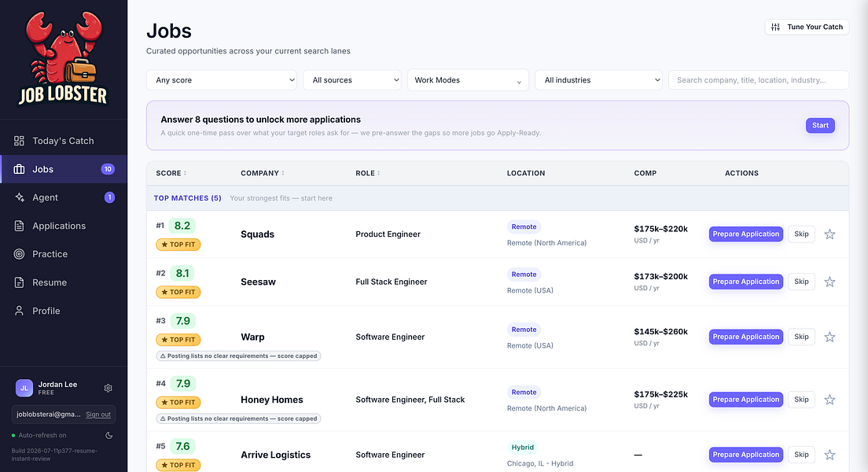Click the Remote tag on Squads row

click(524, 227)
